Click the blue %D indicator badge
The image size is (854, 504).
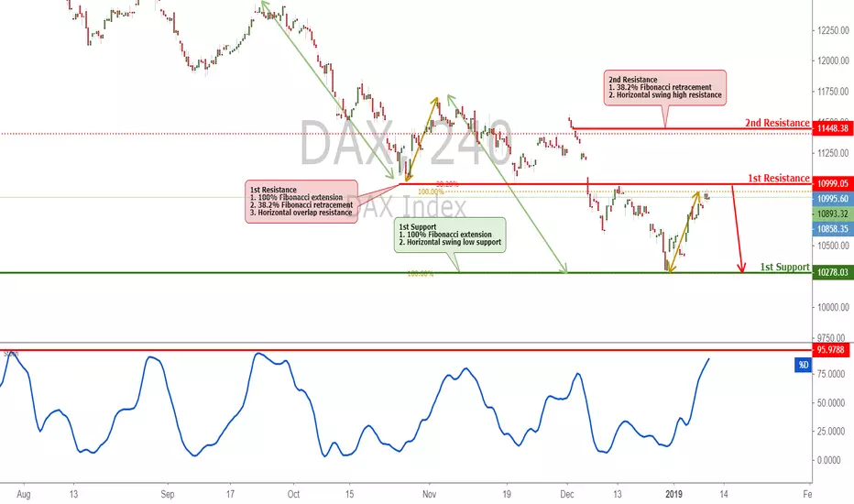(x=803, y=365)
